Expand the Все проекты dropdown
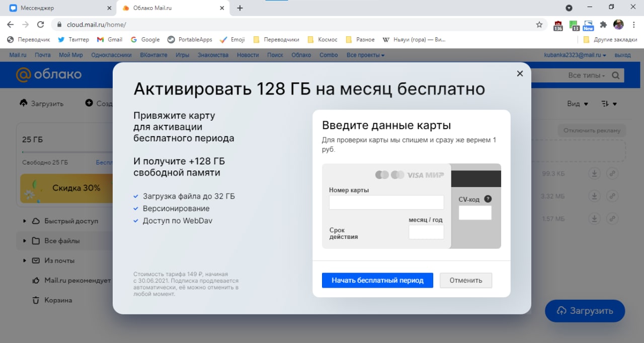Screen dimensions: 644x343 click(365, 55)
